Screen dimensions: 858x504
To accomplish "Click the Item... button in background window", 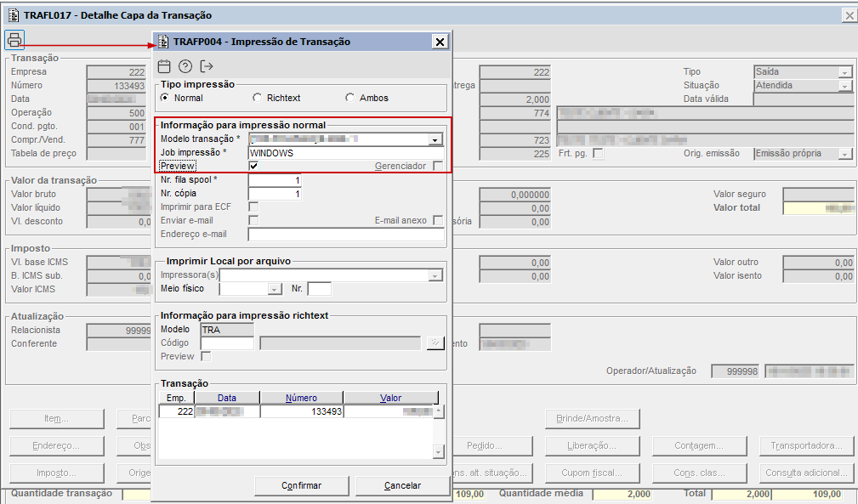I will coord(57,419).
